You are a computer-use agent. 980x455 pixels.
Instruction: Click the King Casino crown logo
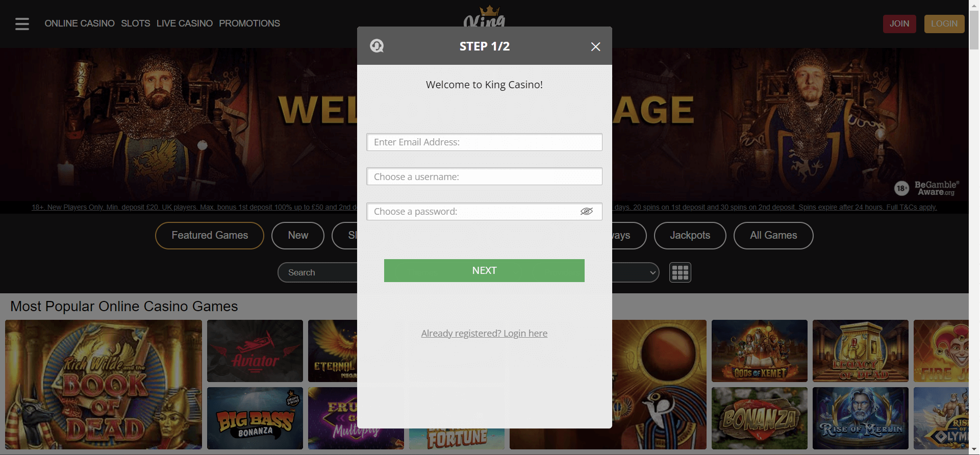click(484, 16)
